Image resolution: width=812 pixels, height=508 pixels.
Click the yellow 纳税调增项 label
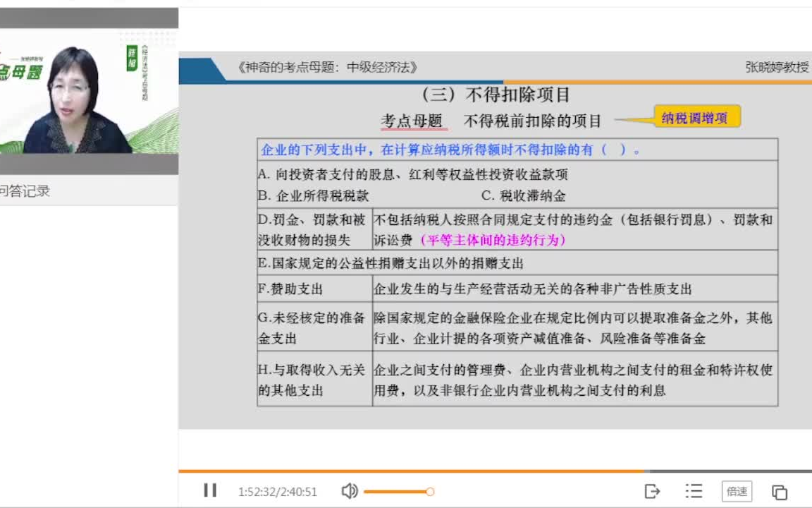pyautogui.click(x=697, y=117)
